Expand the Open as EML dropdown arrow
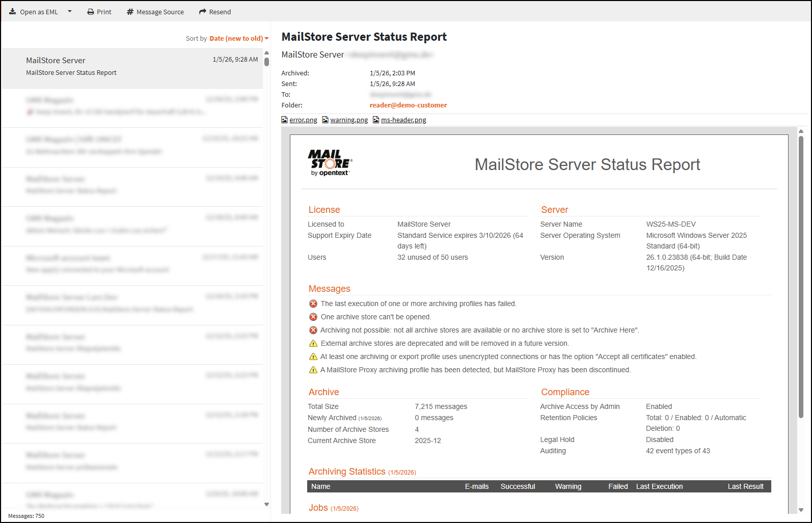Viewport: 812px width, 523px height. pyautogui.click(x=70, y=12)
